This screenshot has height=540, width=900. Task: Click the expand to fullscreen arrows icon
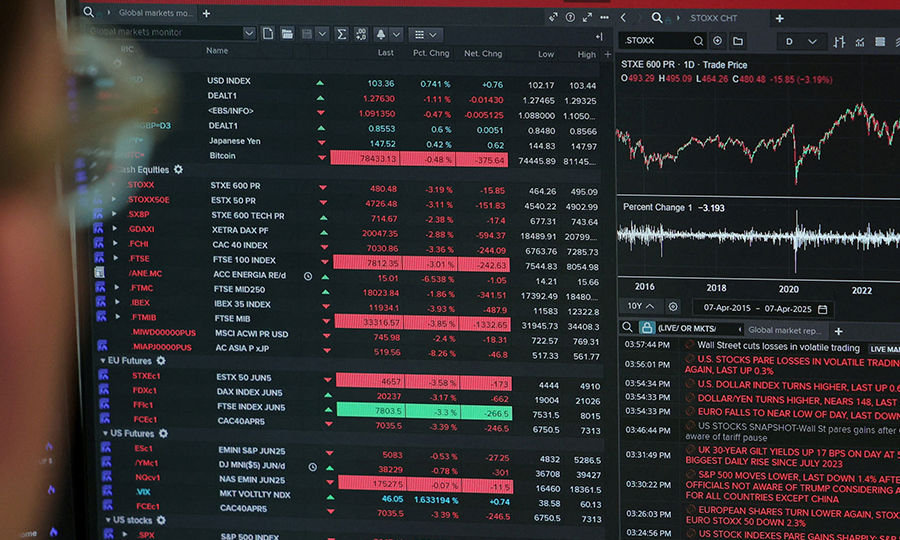point(587,17)
